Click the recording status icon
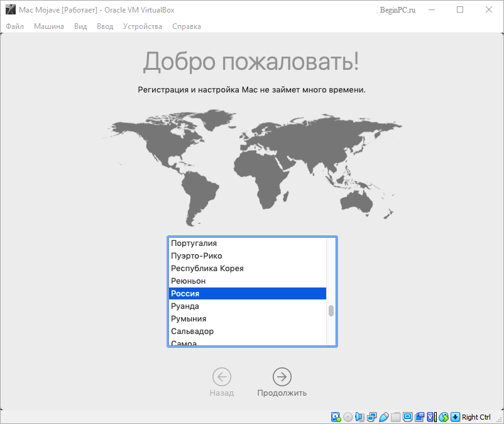The height and width of the screenshot is (424, 504). click(419, 417)
